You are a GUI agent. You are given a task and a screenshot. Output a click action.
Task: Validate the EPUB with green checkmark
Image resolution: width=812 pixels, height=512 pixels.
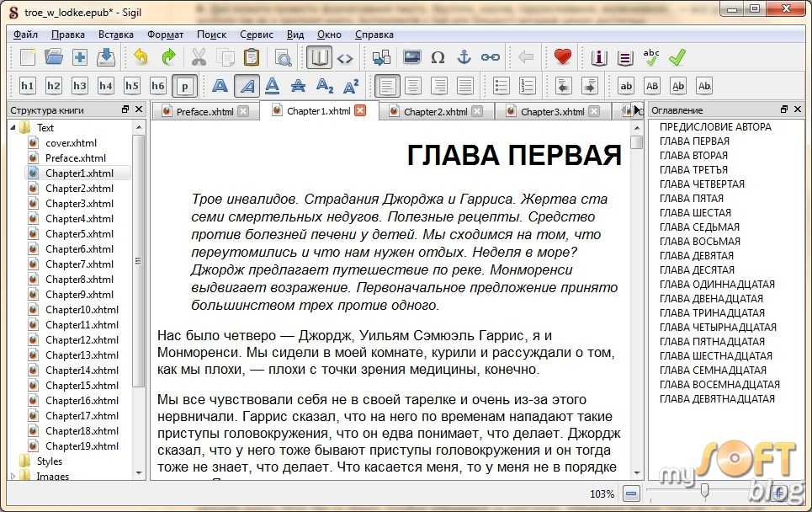tap(677, 57)
